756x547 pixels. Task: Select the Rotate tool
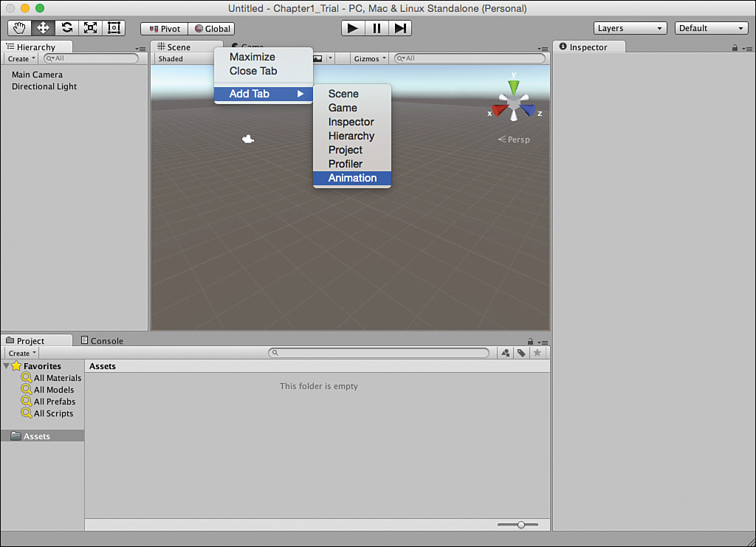click(x=66, y=28)
